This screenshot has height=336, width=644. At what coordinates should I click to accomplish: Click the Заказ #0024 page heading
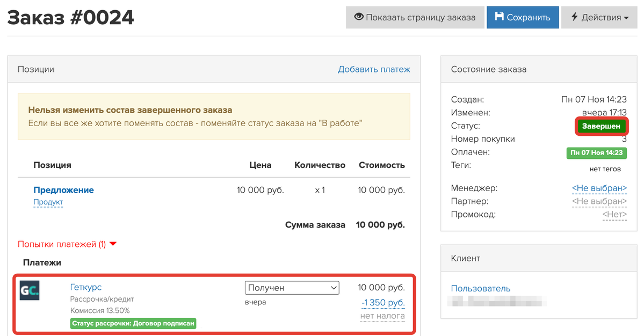(71, 17)
